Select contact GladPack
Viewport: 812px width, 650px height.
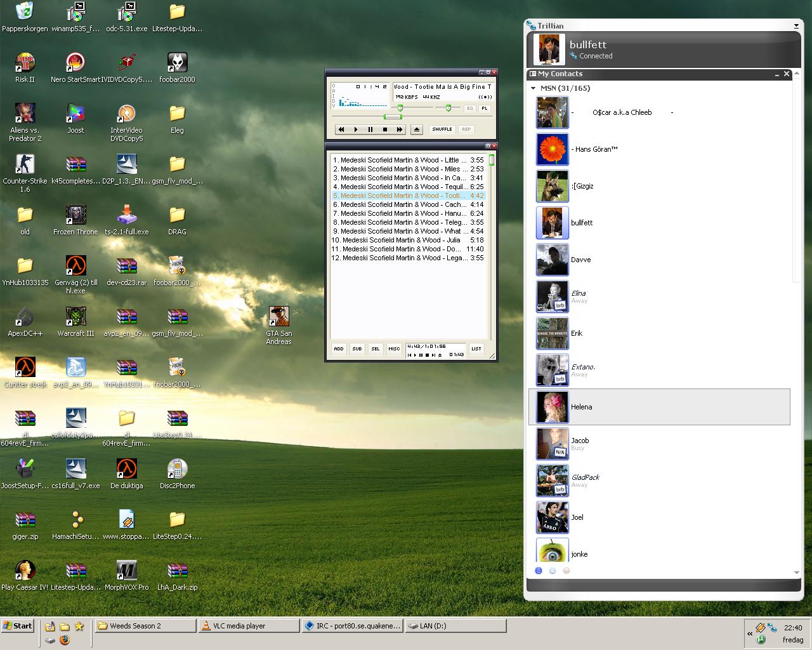[660, 481]
